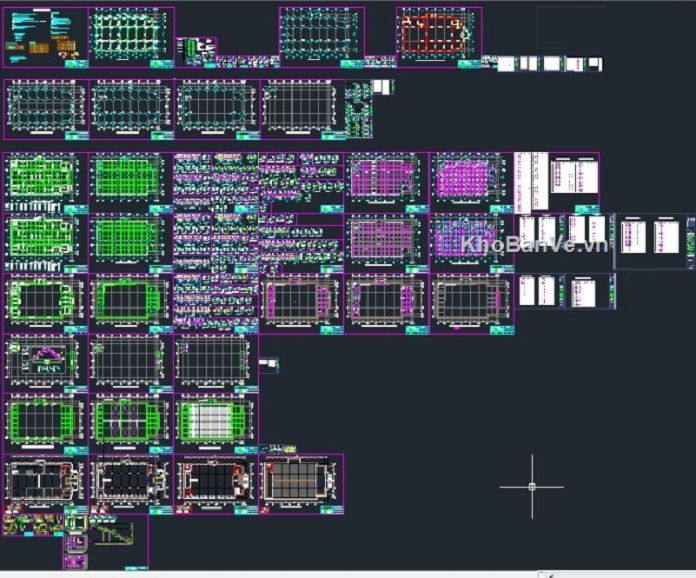Image resolution: width=696 pixels, height=578 pixels.
Task: Select the floor plan sheet outlined in red
Action: [438, 36]
